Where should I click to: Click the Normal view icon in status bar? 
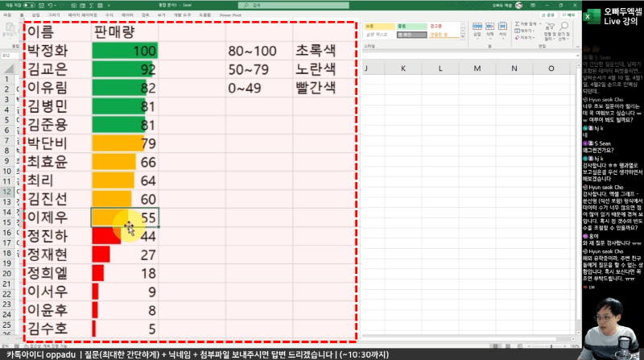click(x=496, y=346)
